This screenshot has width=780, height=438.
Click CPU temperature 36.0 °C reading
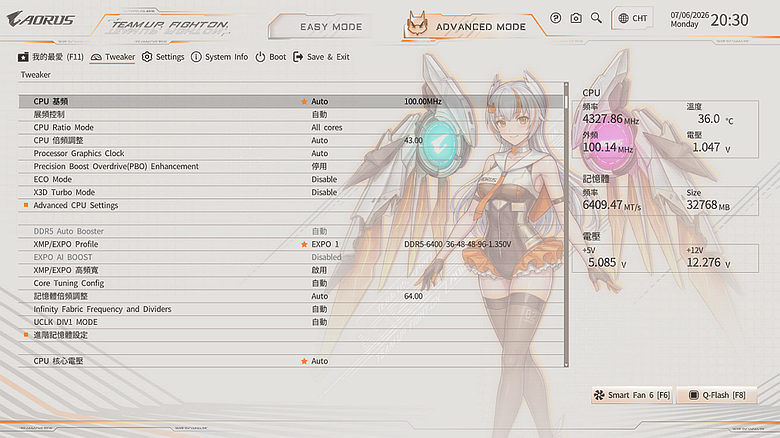[715, 119]
